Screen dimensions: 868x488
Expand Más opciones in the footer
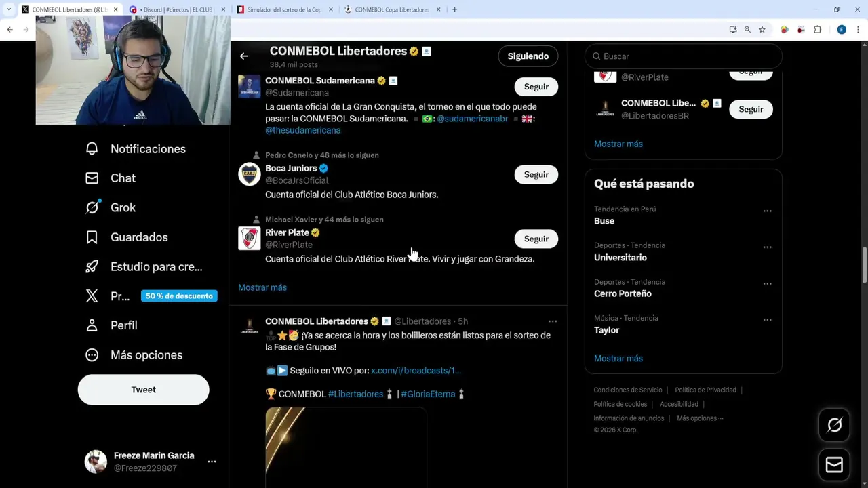point(700,418)
